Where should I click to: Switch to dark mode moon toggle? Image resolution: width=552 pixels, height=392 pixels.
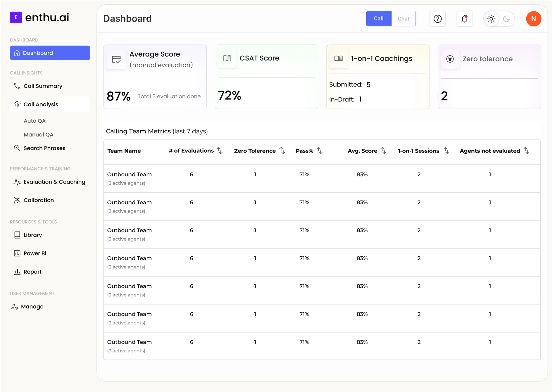click(x=506, y=19)
